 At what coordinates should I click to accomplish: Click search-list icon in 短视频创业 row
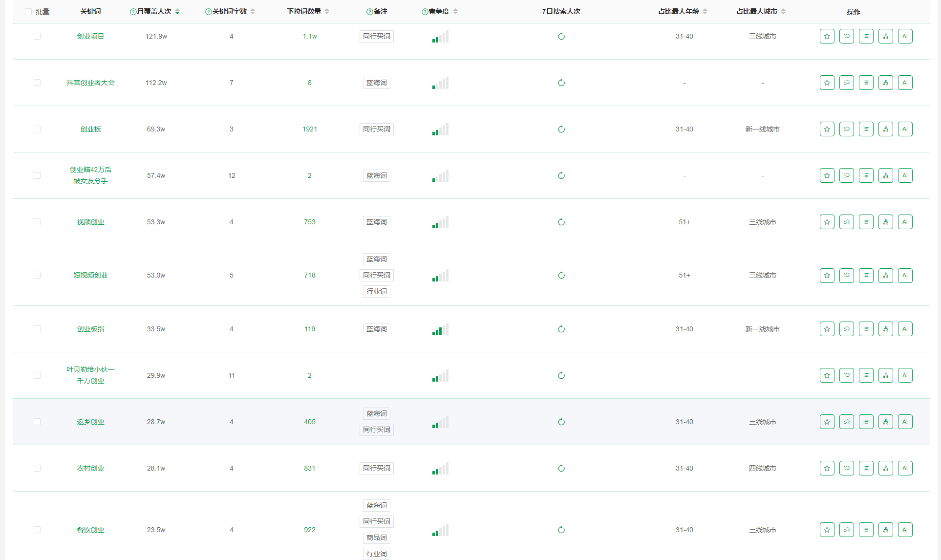[x=846, y=275]
